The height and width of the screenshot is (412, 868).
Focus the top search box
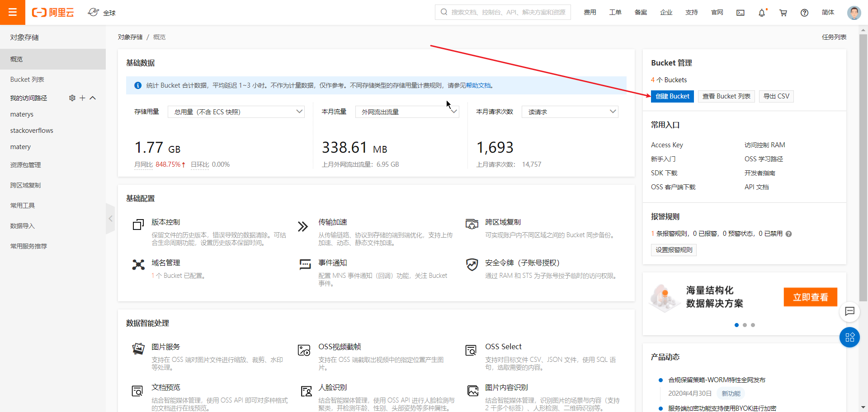[x=503, y=12]
